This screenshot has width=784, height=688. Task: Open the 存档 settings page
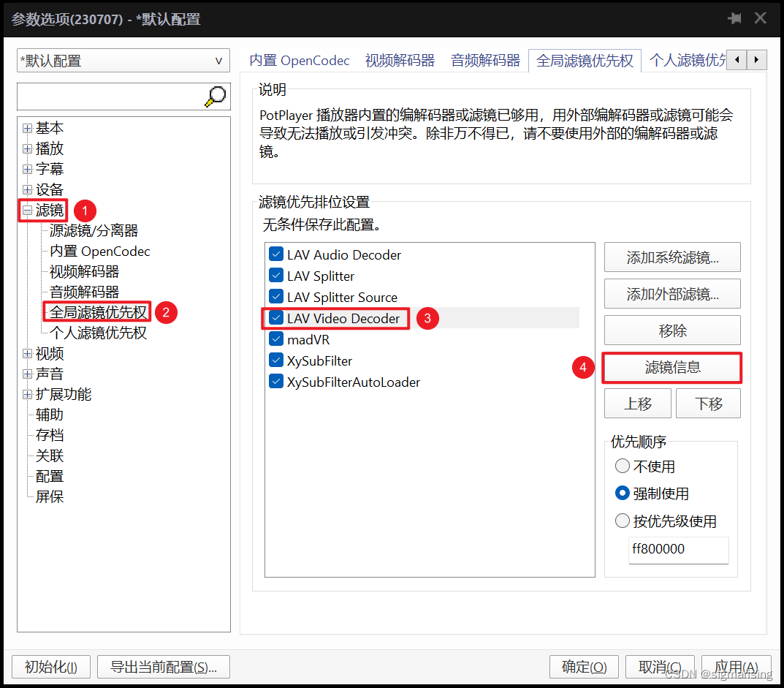50,435
